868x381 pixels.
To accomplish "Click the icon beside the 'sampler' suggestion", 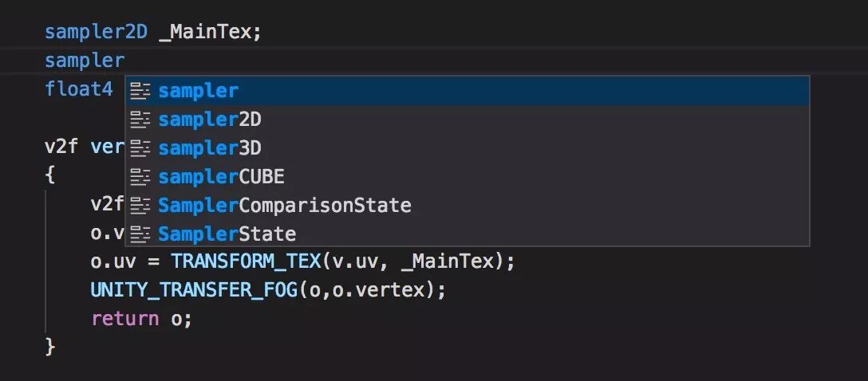I will tap(140, 91).
